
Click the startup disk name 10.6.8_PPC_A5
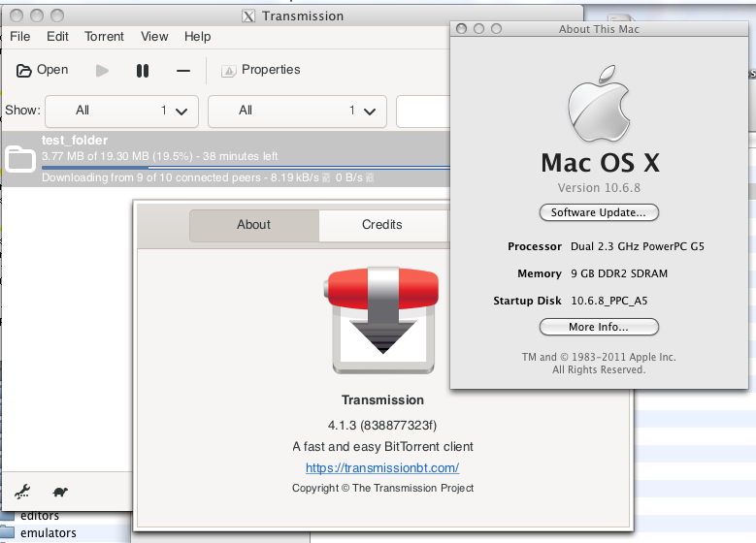[609, 302]
